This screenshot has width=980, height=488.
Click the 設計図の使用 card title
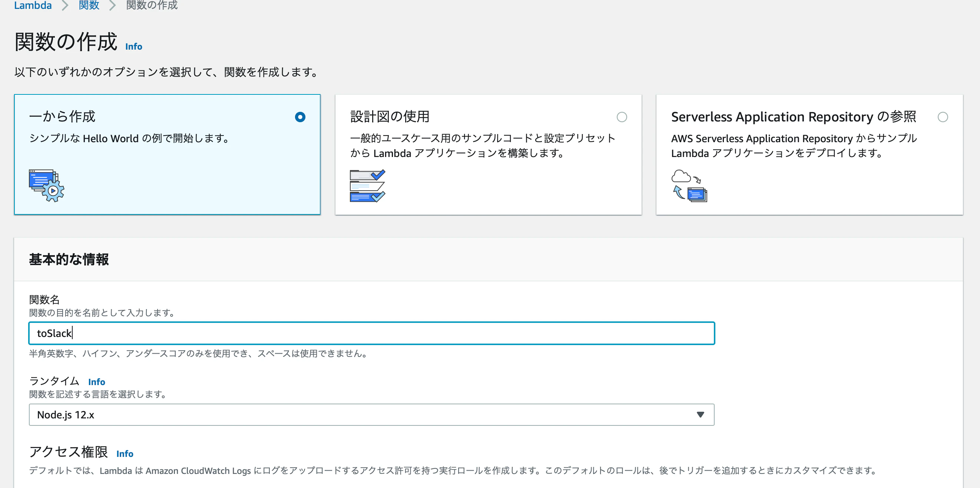point(390,117)
